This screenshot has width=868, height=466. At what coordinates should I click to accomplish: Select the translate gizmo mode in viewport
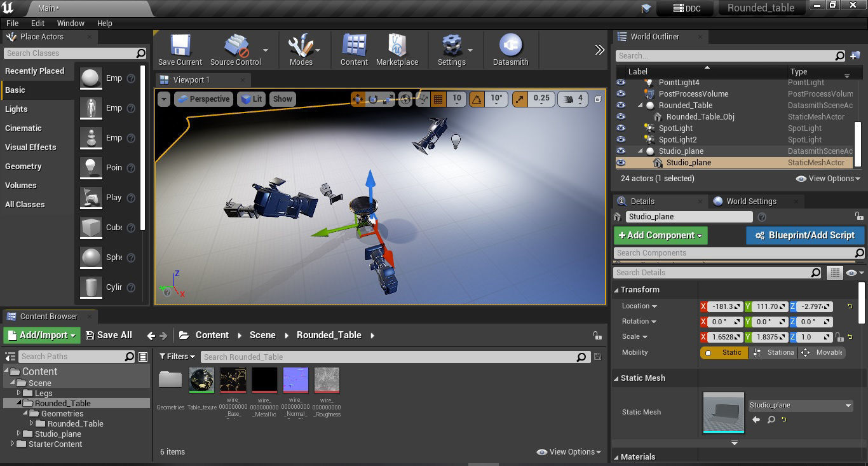[x=357, y=99]
